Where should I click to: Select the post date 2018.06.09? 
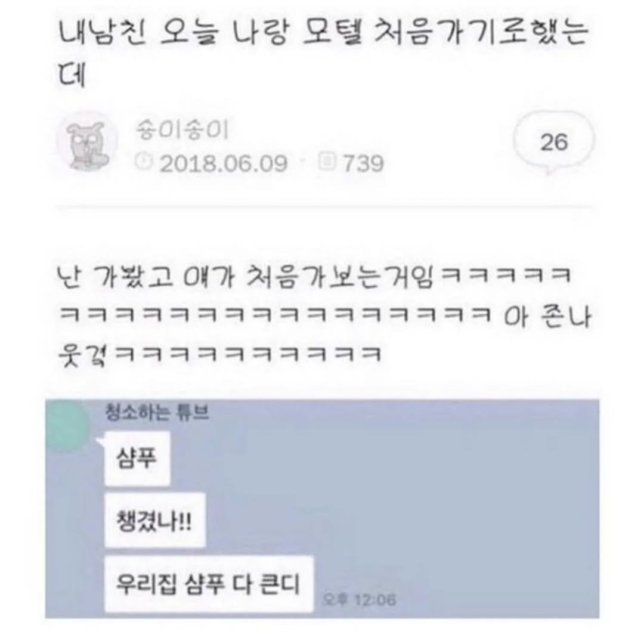click(223, 163)
